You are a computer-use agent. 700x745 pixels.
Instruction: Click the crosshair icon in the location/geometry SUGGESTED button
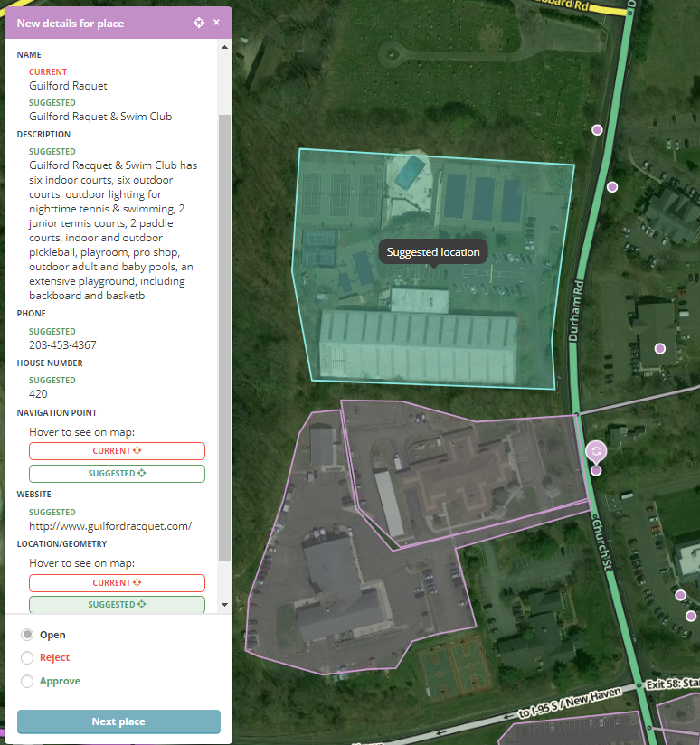pyautogui.click(x=142, y=604)
